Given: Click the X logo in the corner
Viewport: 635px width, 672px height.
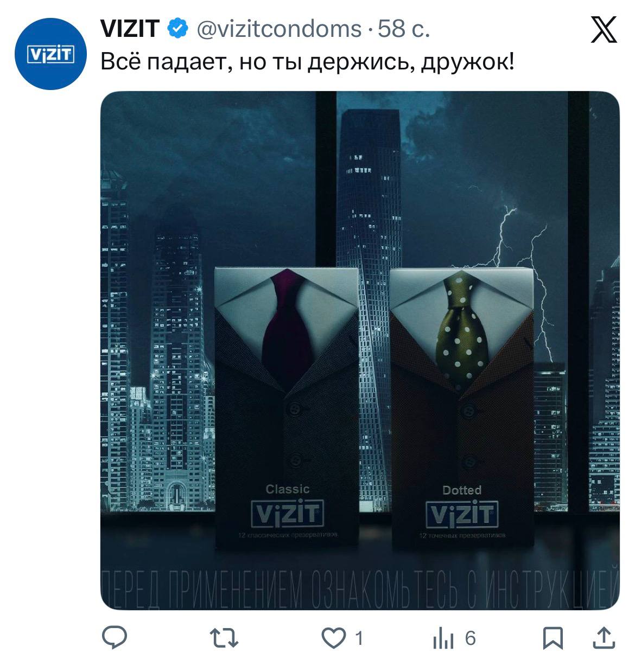Looking at the screenshot, I should click(603, 29).
